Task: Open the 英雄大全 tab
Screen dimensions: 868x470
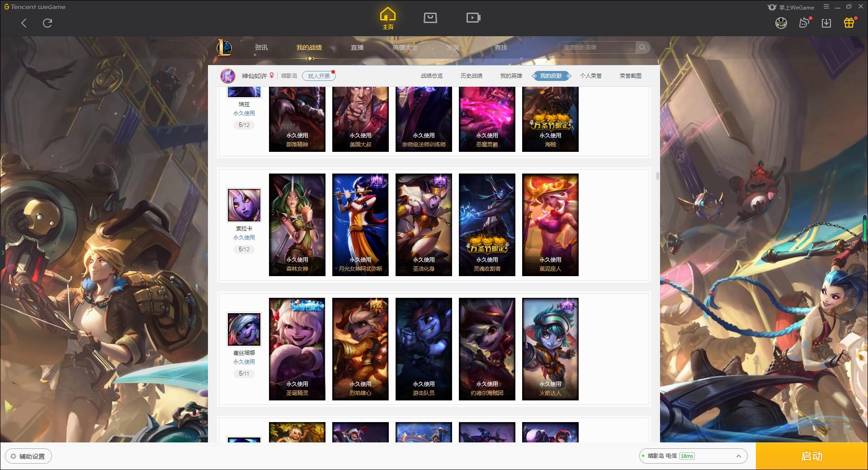Action: 405,47
